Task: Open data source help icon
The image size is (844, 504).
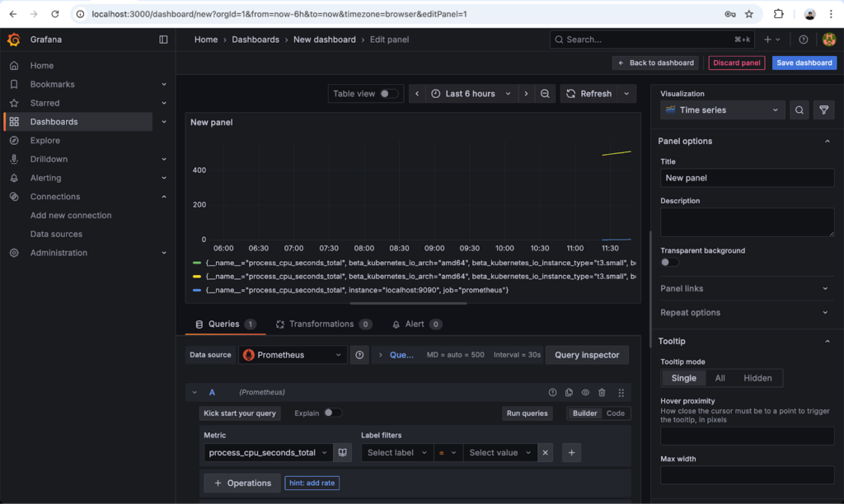Action: tap(359, 355)
